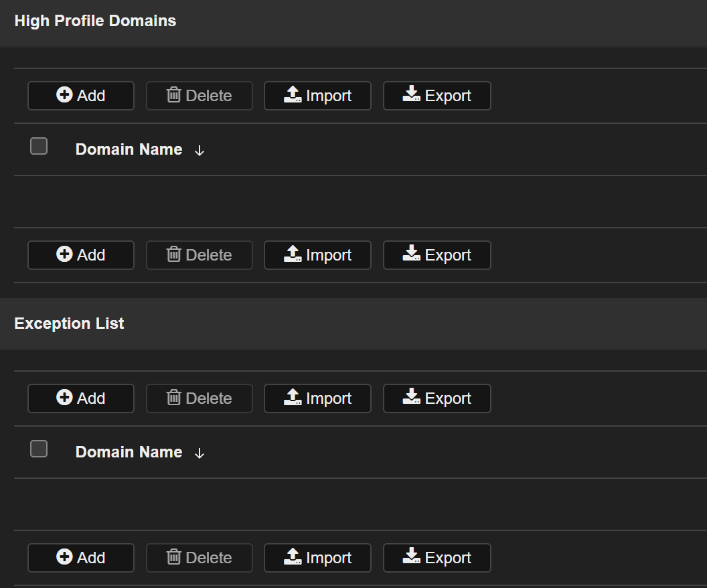Click trash icon above High Profile Domains table
707x588 pixels.
pyautogui.click(x=173, y=95)
